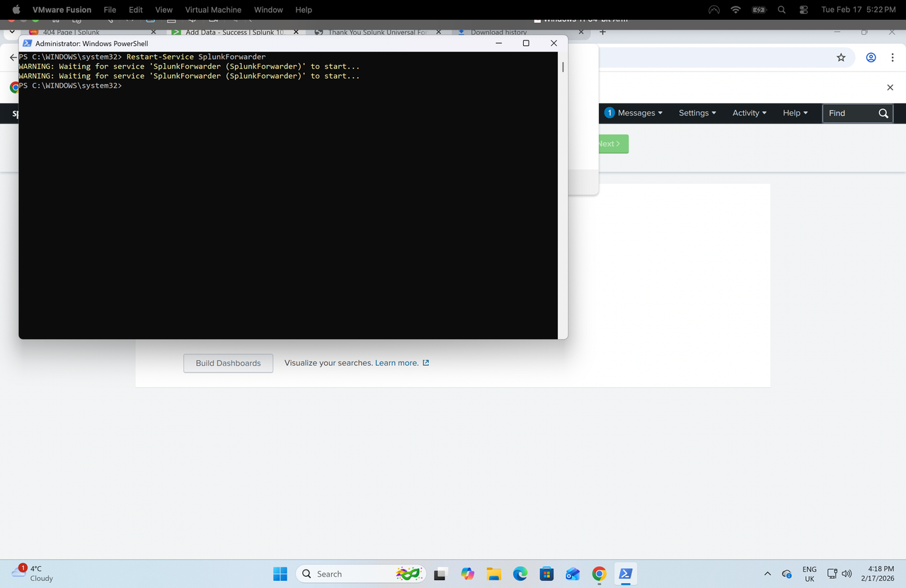The width and height of the screenshot is (906, 588).
Task: Open Outlook from the taskbar
Action: (x=573, y=574)
